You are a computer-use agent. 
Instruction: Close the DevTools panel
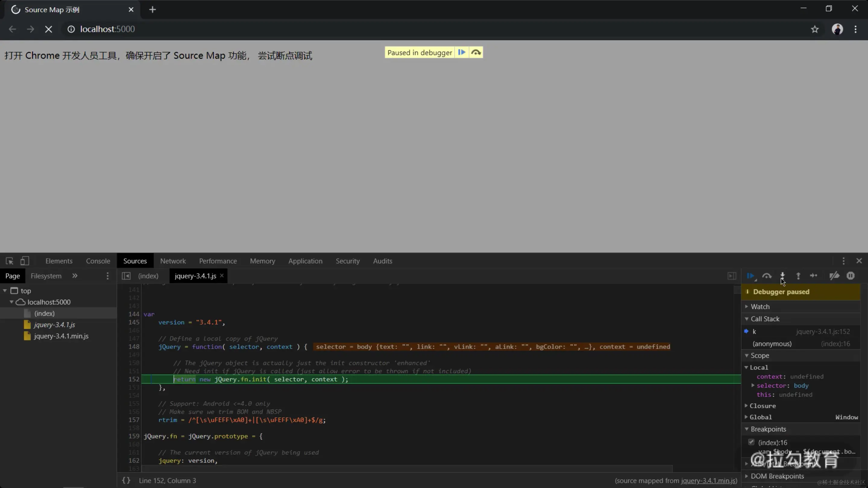tap(859, 261)
